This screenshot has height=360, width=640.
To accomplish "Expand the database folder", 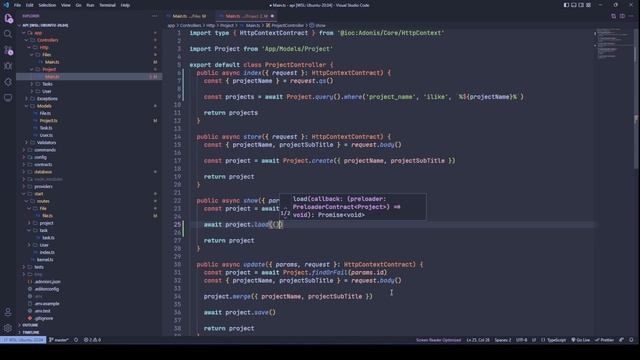I will tap(43, 172).
